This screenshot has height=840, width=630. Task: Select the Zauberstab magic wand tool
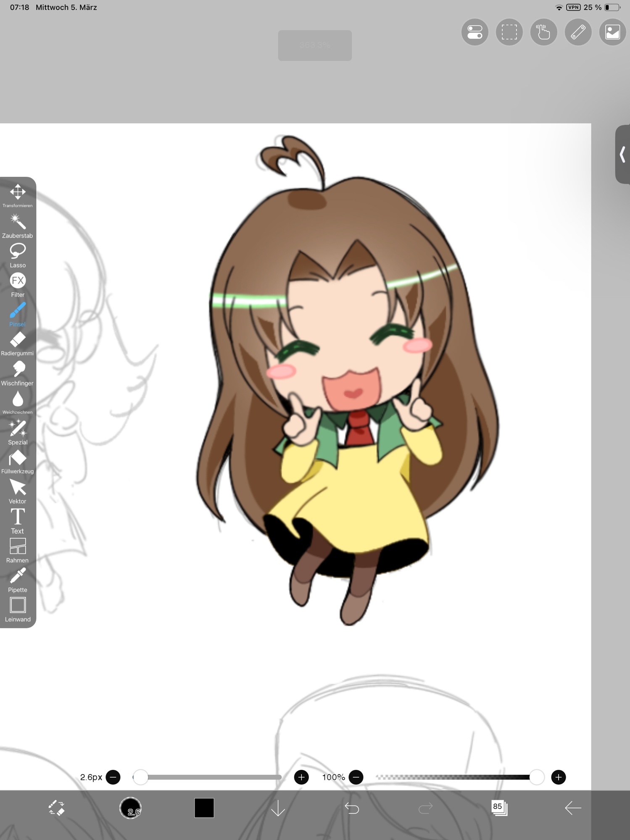18,225
